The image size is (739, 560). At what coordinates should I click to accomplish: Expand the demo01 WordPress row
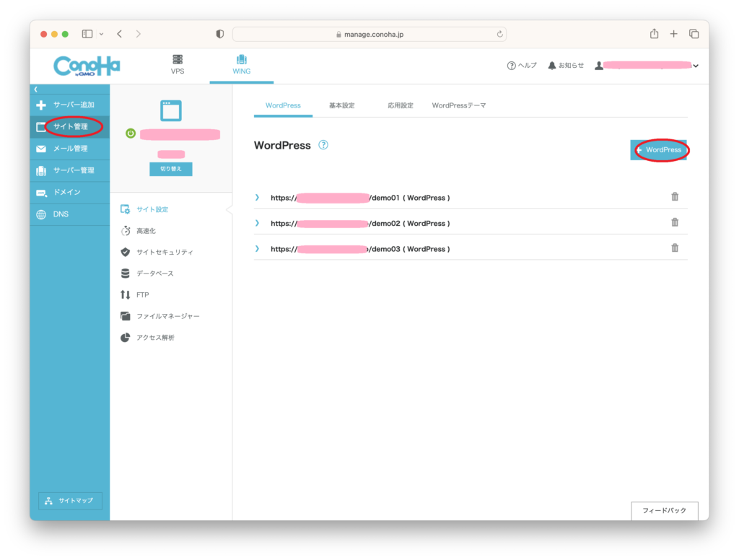tap(258, 198)
